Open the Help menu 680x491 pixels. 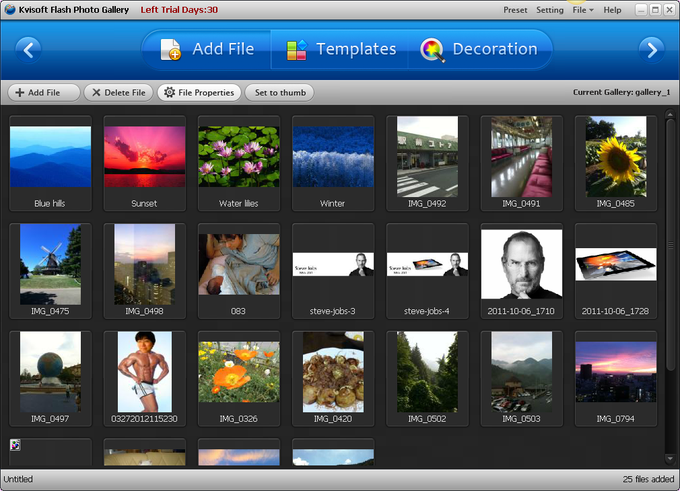[612, 10]
